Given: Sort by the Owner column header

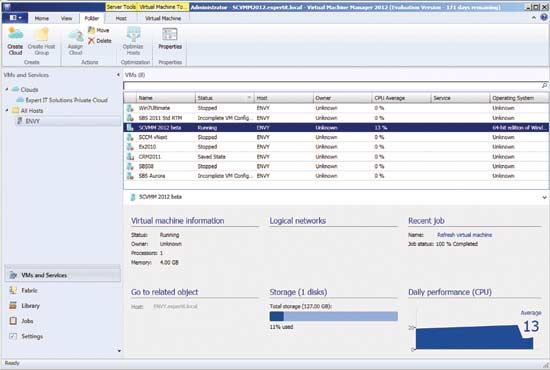Looking at the screenshot, I should 342,98.
